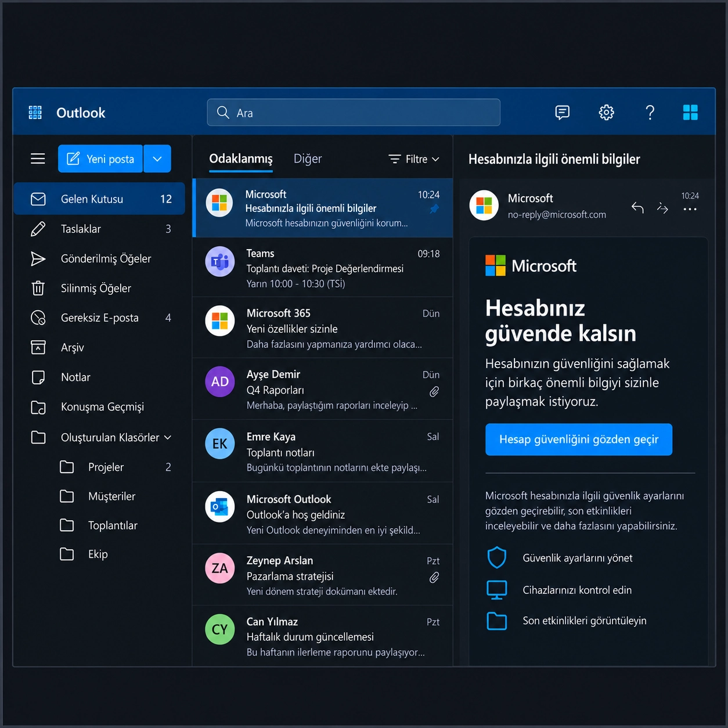Open Yeni posta dropdown arrow
The height and width of the screenshot is (728, 728).
(x=157, y=158)
